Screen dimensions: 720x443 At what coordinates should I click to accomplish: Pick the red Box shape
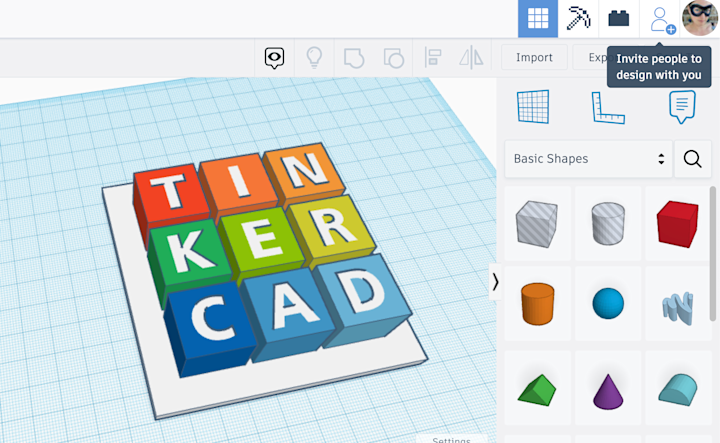pos(677,221)
